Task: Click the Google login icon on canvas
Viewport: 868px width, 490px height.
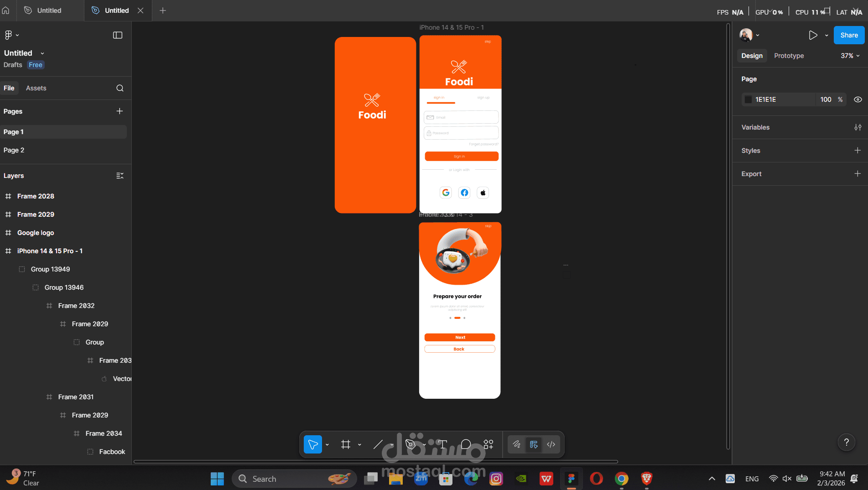Action: tap(446, 193)
